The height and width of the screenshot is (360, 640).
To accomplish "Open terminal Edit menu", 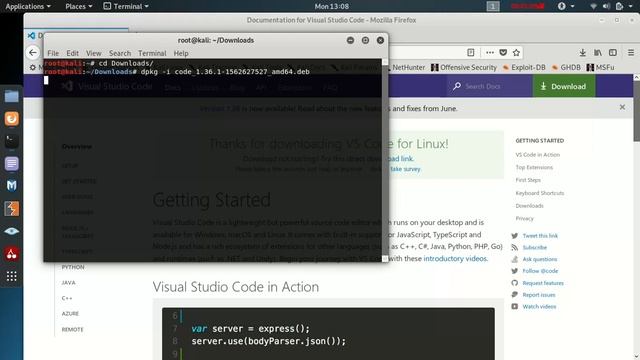I will pos(72,53).
